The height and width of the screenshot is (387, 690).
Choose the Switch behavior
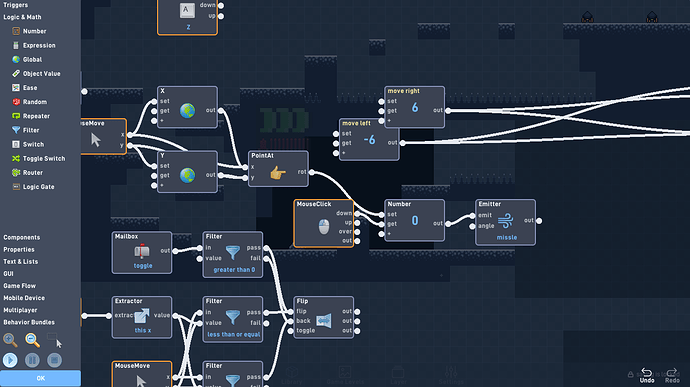pos(28,144)
